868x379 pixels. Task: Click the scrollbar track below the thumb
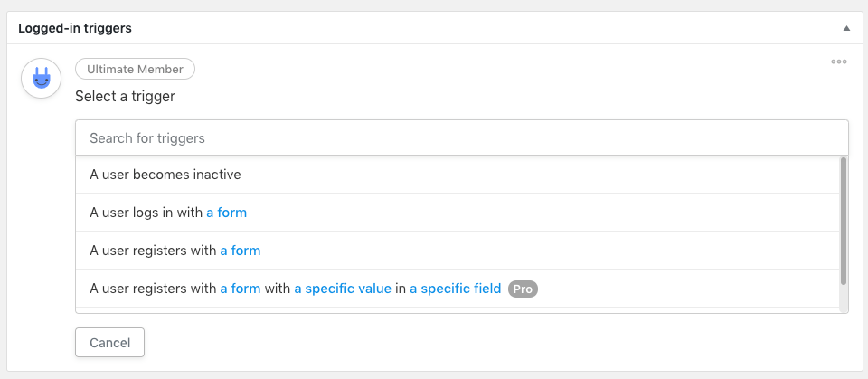tap(844, 299)
